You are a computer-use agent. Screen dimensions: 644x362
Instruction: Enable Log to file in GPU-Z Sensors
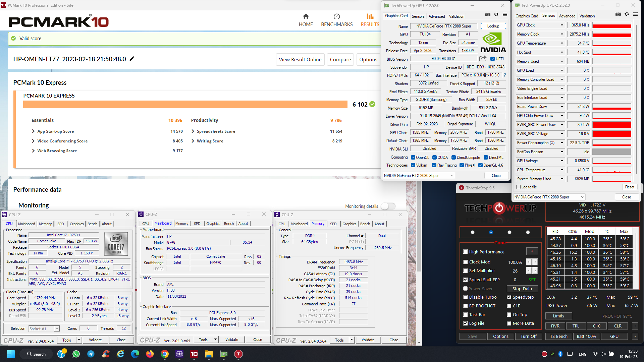click(x=519, y=187)
